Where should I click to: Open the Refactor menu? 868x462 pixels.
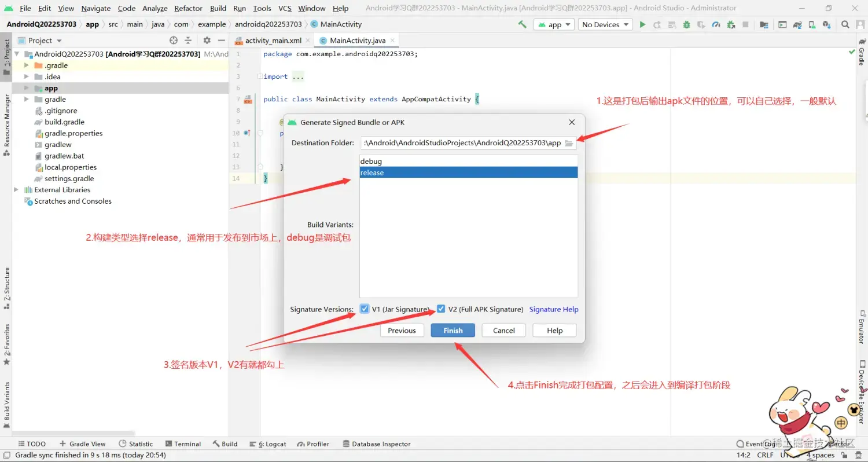[188, 8]
